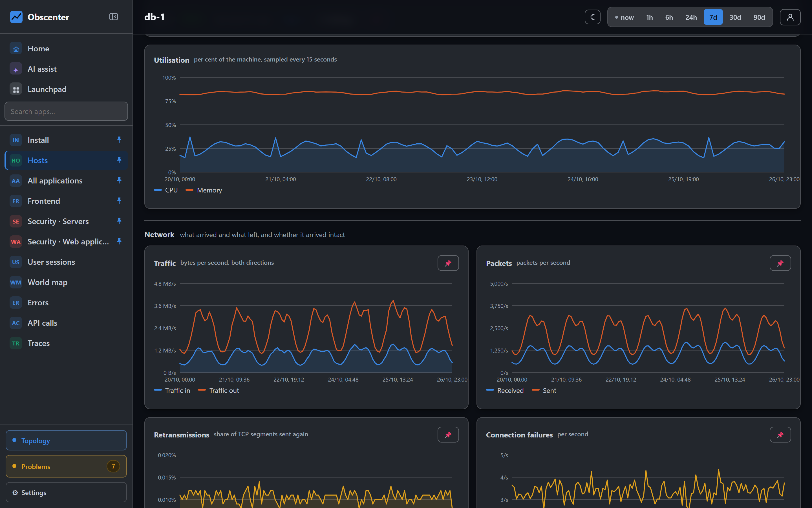This screenshot has width=812, height=508.
Task: Pin the Traffic chart
Action: pos(448,263)
